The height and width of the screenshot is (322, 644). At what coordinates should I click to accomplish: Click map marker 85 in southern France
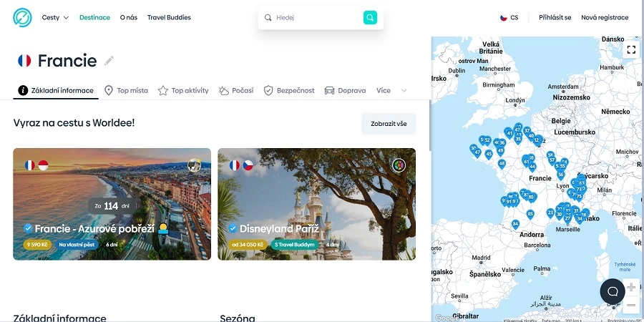[530, 213]
